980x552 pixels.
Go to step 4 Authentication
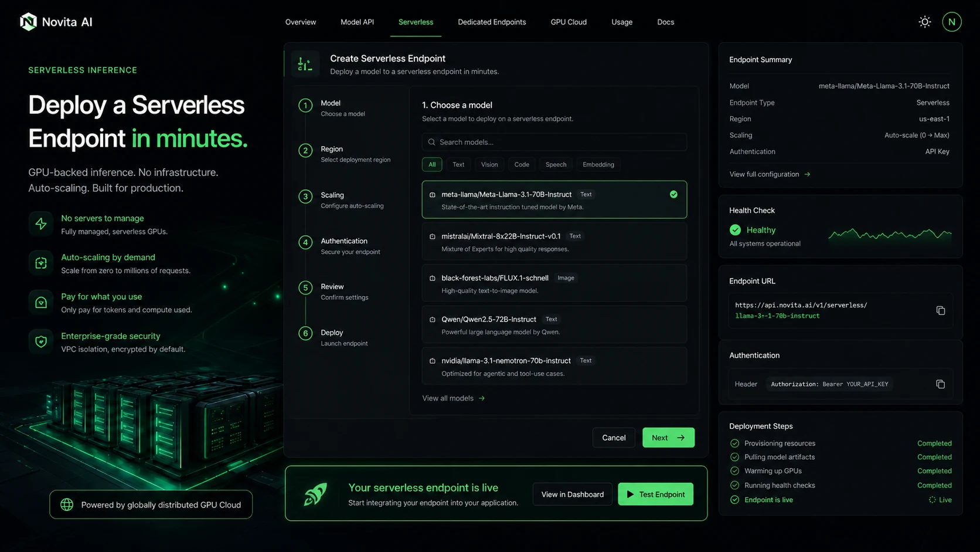(340, 246)
